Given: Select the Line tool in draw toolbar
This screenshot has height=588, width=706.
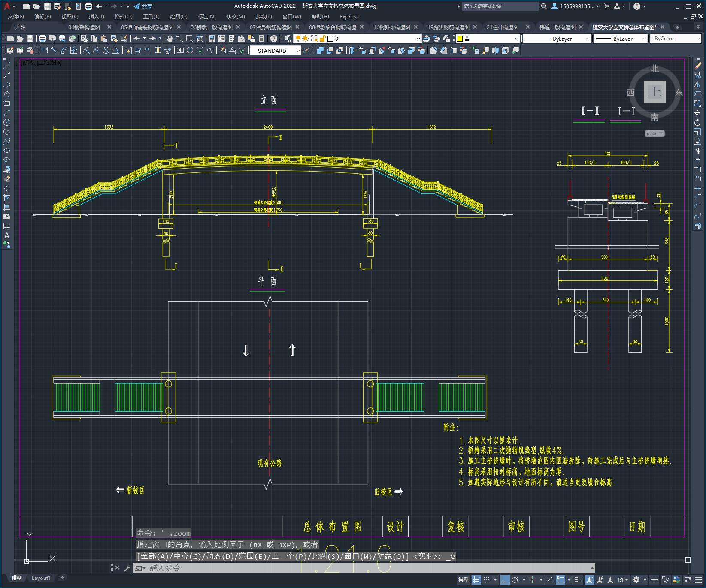Looking at the screenshot, I should tap(7, 66).
